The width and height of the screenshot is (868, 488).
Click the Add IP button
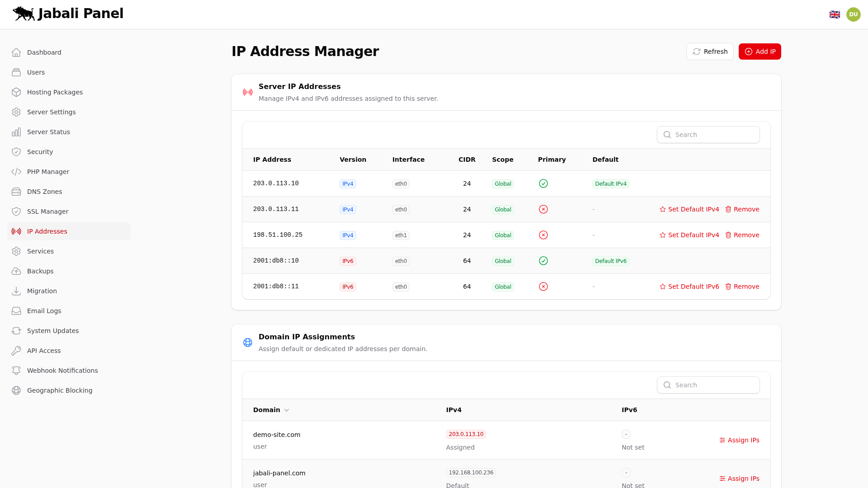coord(759,52)
